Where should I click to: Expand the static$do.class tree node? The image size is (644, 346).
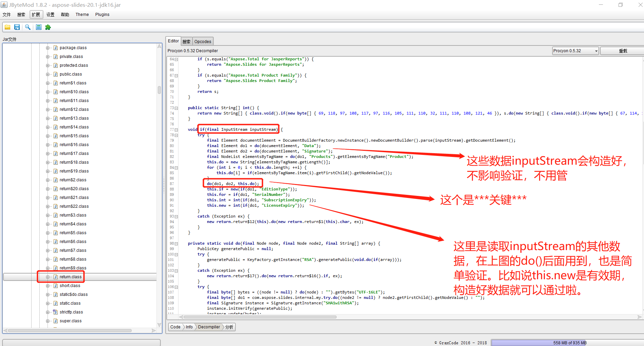coord(48,294)
